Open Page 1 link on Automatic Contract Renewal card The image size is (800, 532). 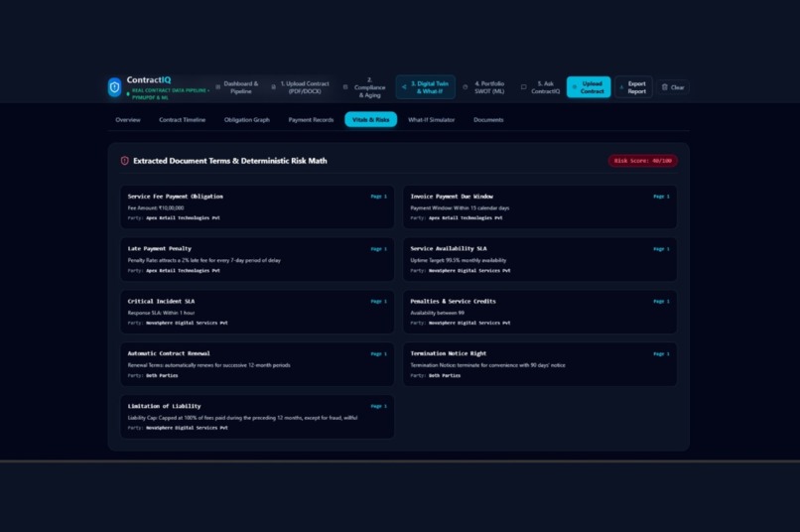(378, 354)
